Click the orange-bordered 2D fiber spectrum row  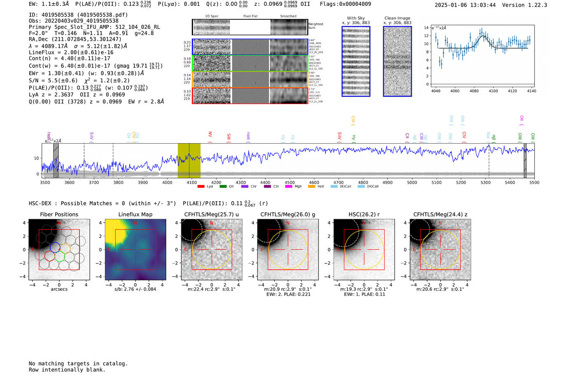coord(250,79)
